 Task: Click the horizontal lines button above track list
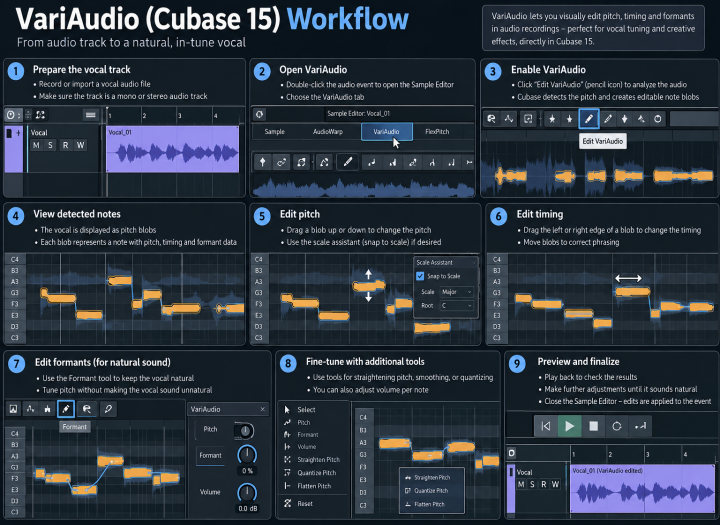[x=90, y=115]
